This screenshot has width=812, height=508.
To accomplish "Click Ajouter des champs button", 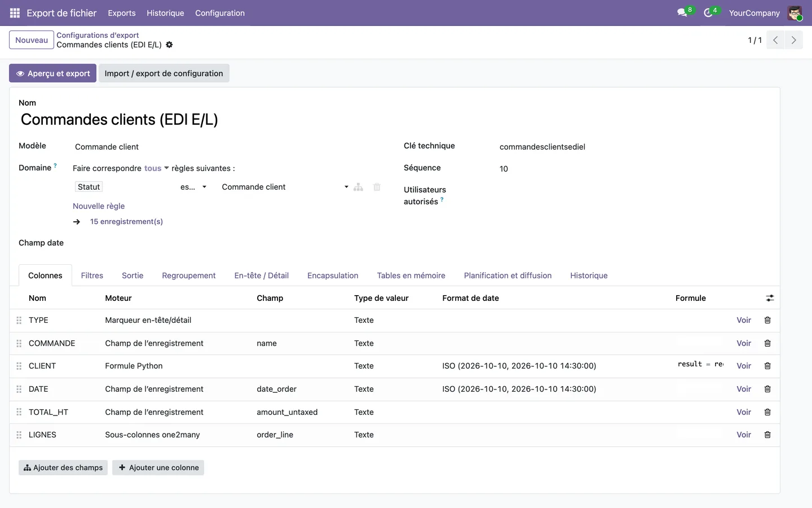I will (x=63, y=467).
